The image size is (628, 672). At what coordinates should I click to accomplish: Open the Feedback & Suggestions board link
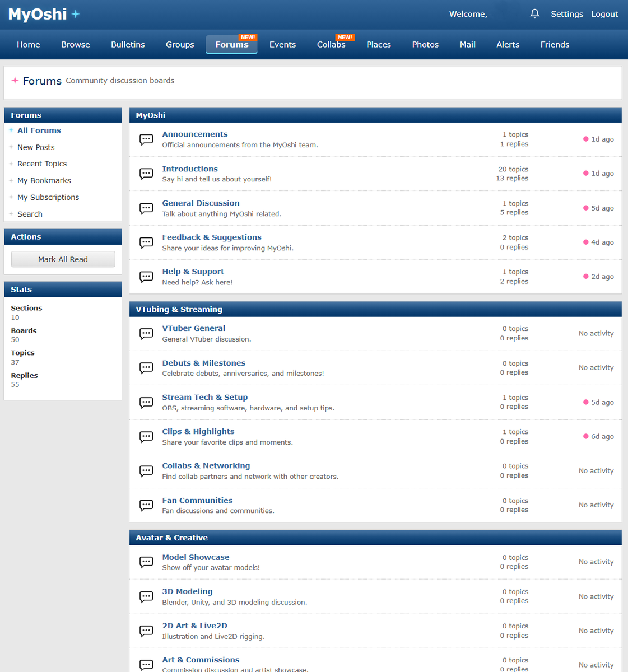pyautogui.click(x=212, y=237)
